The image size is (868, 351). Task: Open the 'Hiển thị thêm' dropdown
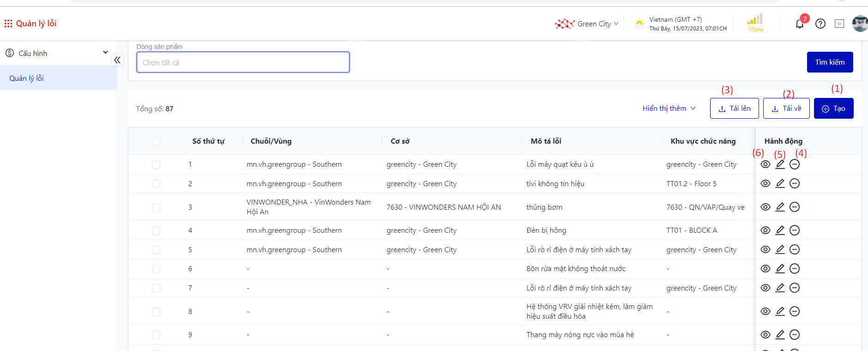tap(669, 108)
